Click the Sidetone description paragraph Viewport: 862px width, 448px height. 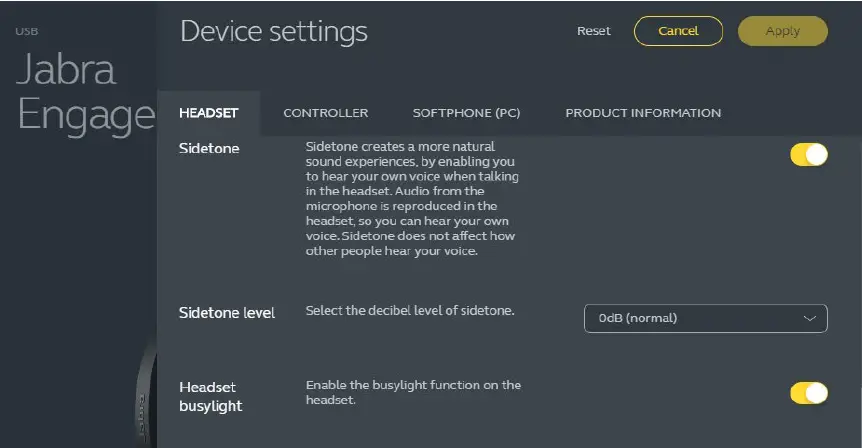click(412, 199)
